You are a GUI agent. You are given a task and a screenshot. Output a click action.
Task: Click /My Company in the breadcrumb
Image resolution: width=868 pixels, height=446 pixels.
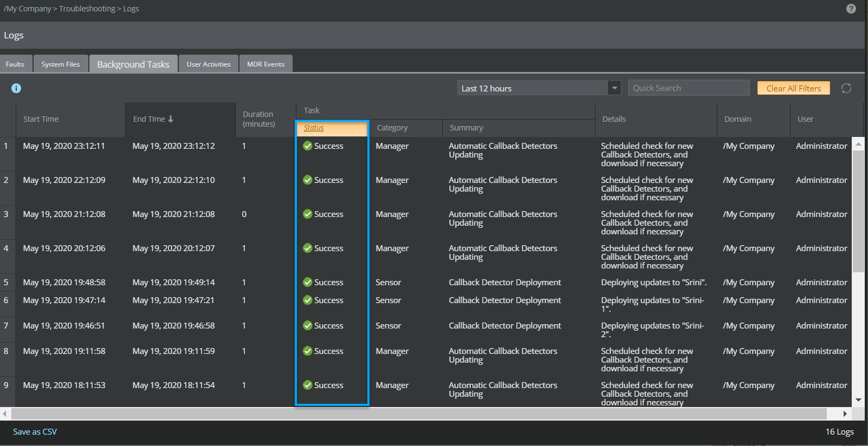(x=28, y=9)
